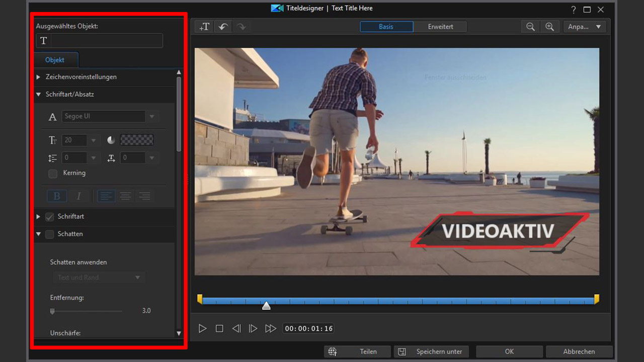Click the fast forward icon
The width and height of the screenshot is (644, 362).
tap(271, 328)
